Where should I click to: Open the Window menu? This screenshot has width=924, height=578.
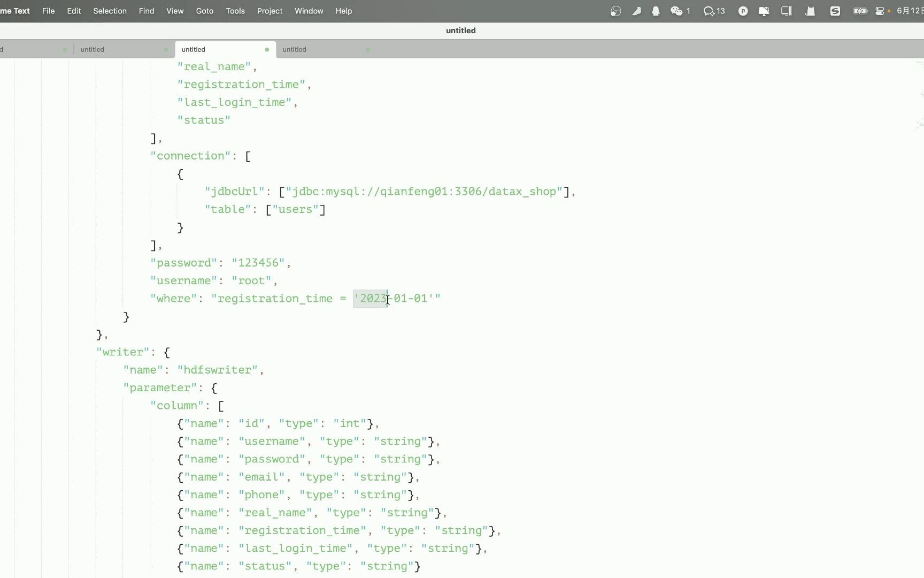pos(309,11)
